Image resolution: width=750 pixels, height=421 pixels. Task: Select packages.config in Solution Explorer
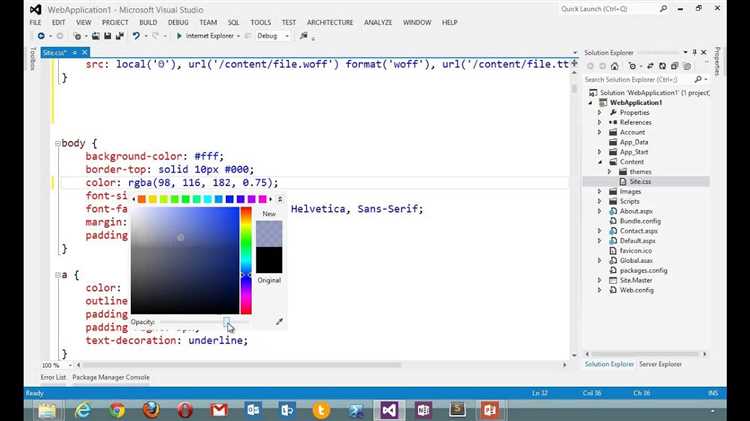(643, 270)
